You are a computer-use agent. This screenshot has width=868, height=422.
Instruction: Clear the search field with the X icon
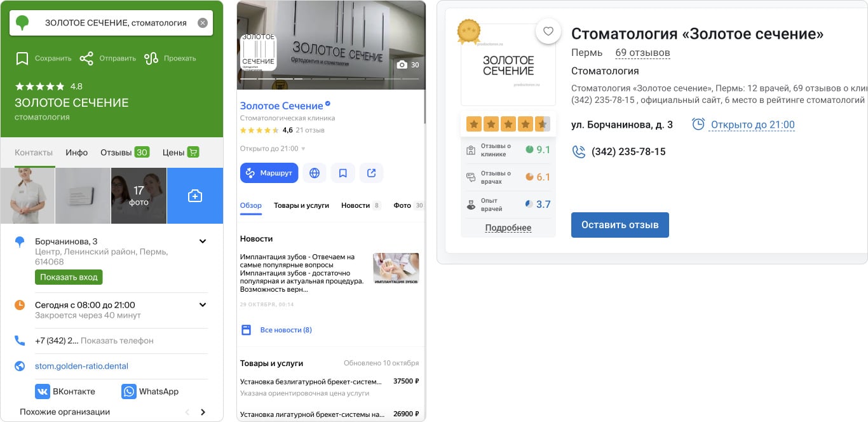[x=203, y=22]
